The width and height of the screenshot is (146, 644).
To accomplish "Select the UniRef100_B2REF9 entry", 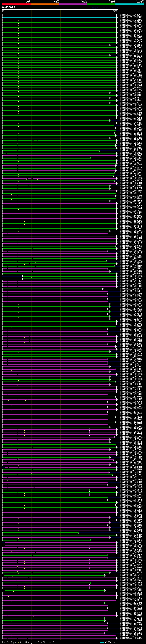I will [131, 135].
